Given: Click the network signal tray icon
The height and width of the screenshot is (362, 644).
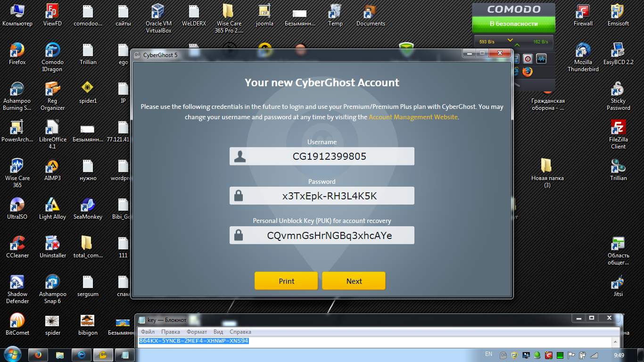Looking at the screenshot, I should (594, 355).
